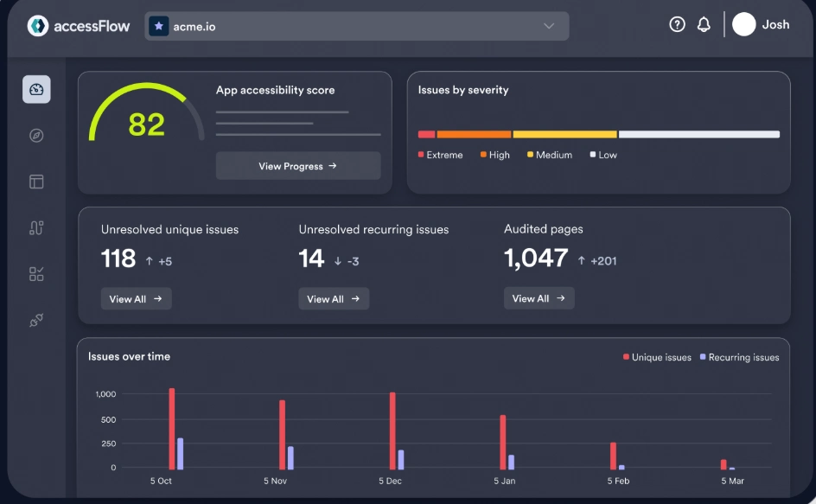The width and height of the screenshot is (816, 504).
Task: Click the purple recurring bar for 5 Jan
Action: point(511,462)
